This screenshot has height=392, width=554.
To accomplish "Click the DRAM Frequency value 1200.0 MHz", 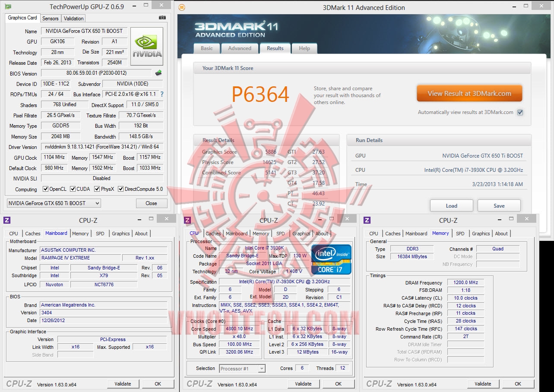I will tap(466, 283).
